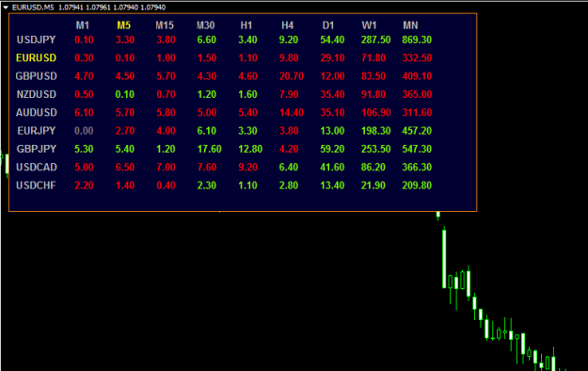The width and height of the screenshot is (588, 371).
Task: Click USDCAD MN value 366.30
Action: [x=417, y=167]
